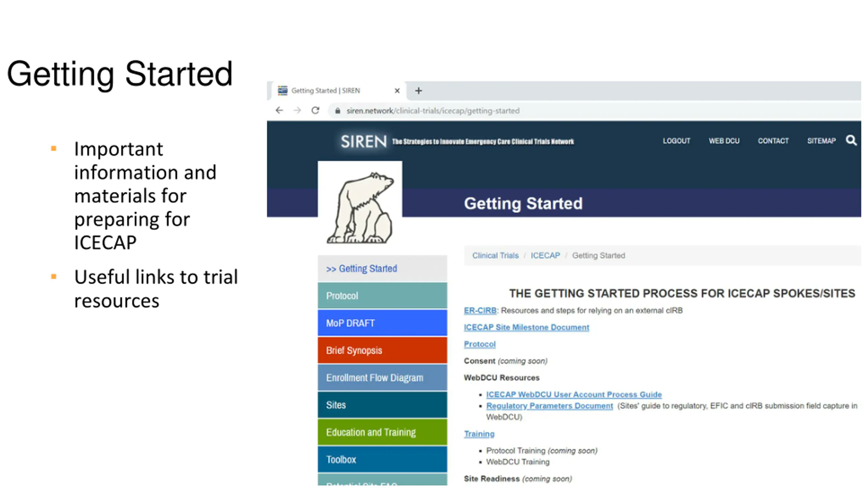The width and height of the screenshot is (868, 488).
Task: Click the browser forward arrow
Action: pos(297,110)
